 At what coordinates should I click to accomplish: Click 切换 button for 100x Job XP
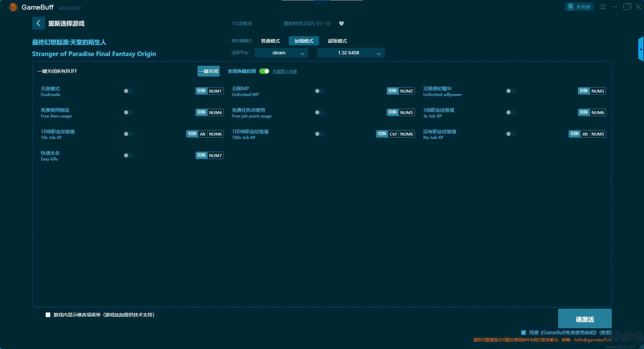pyautogui.click(x=382, y=134)
